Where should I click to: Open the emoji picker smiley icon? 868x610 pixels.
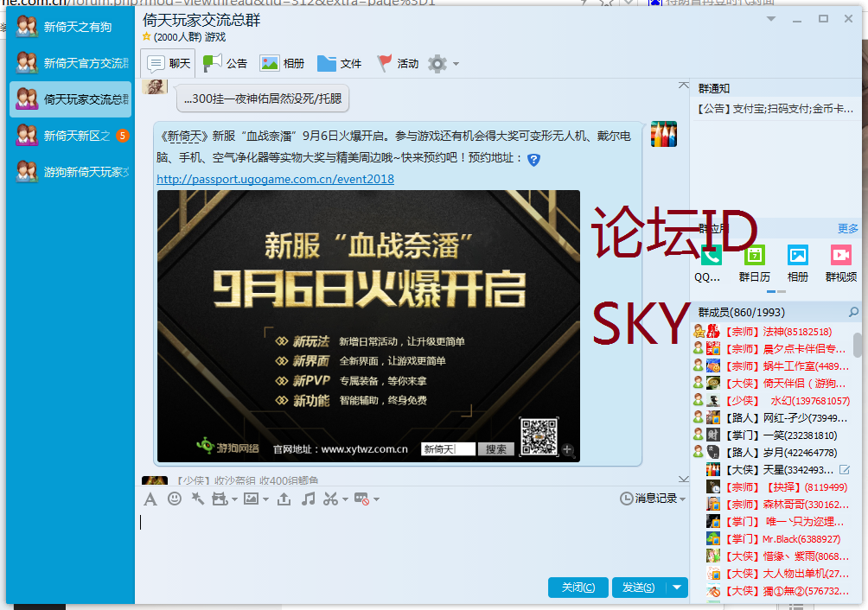pos(175,499)
